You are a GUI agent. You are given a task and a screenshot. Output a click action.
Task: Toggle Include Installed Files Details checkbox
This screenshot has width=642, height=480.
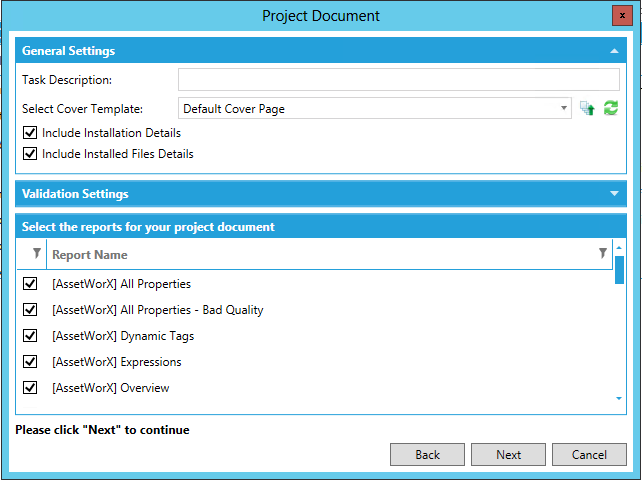click(x=30, y=154)
